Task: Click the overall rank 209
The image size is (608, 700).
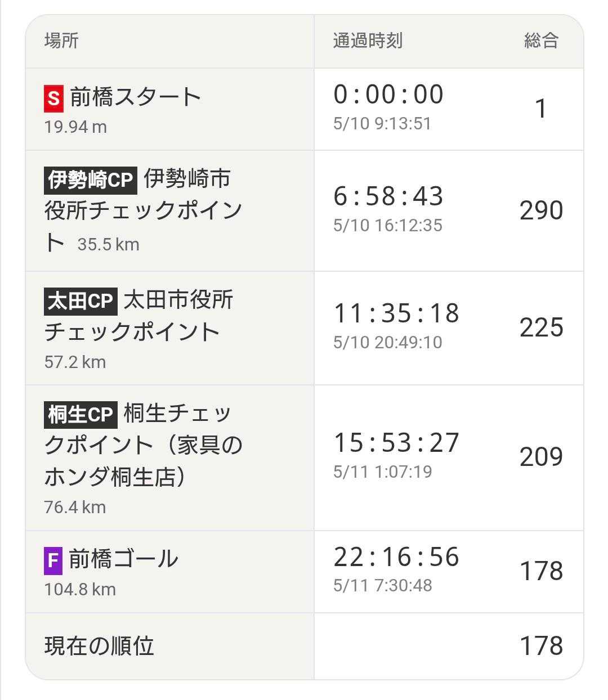Action: pos(541,457)
